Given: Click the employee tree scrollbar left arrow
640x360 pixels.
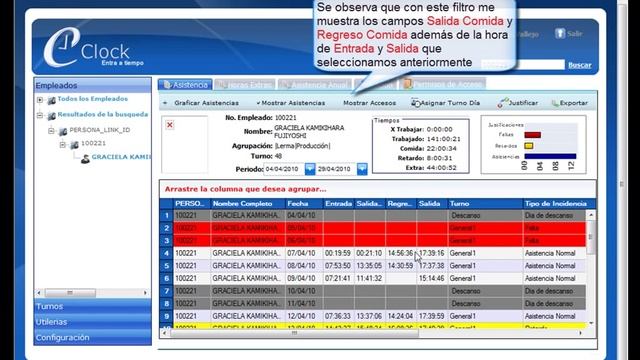Looking at the screenshot, I should pyautogui.click(x=39, y=293).
